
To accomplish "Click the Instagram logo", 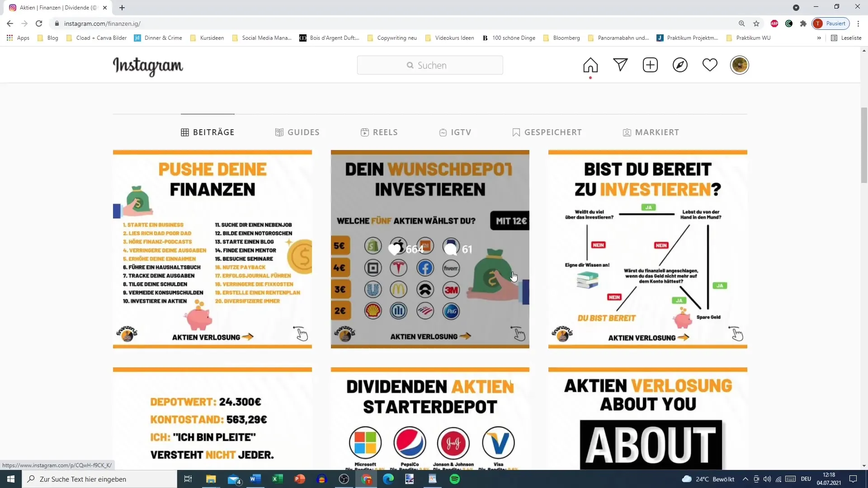I will [x=148, y=66].
